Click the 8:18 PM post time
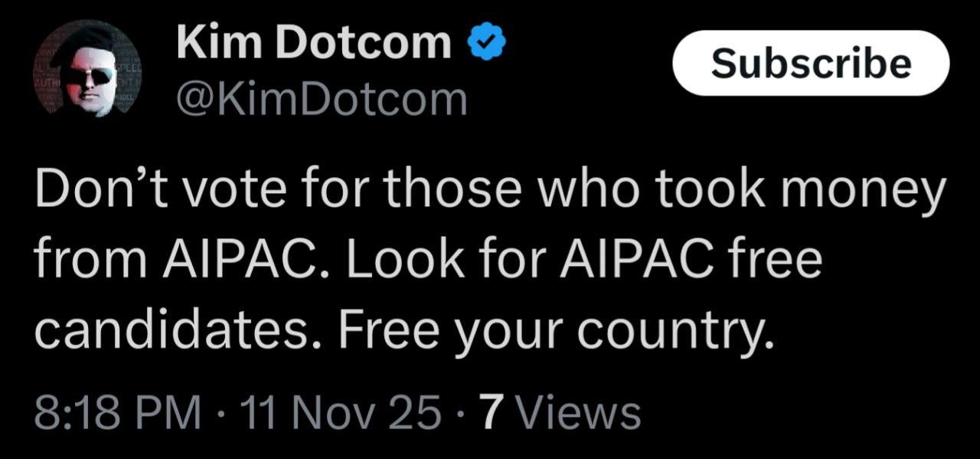This screenshot has width=980, height=459. [119, 413]
